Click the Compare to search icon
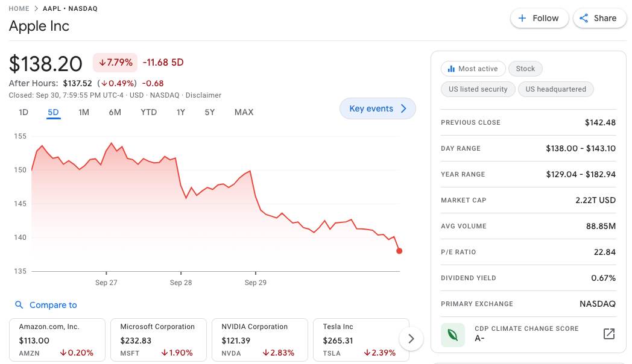The image size is (632, 364). click(19, 305)
